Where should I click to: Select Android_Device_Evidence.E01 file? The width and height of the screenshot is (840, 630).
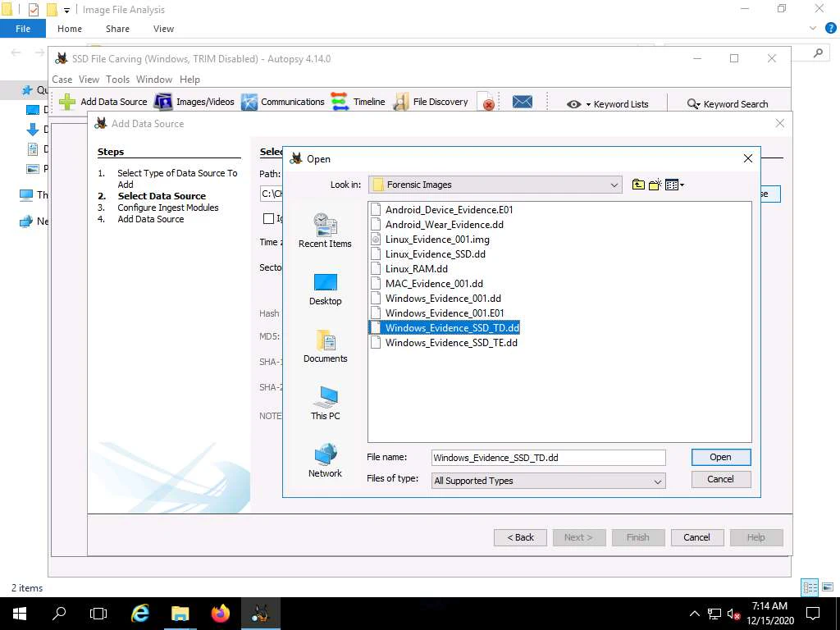click(442, 210)
